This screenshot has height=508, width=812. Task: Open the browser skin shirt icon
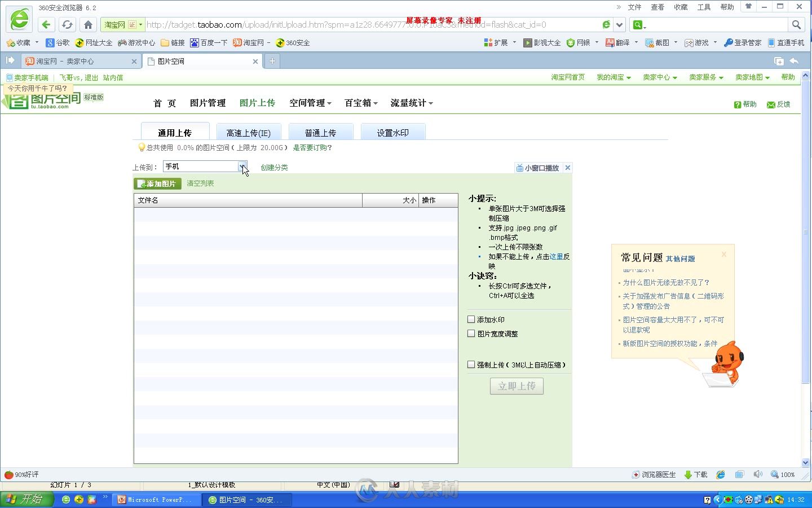point(748,7)
